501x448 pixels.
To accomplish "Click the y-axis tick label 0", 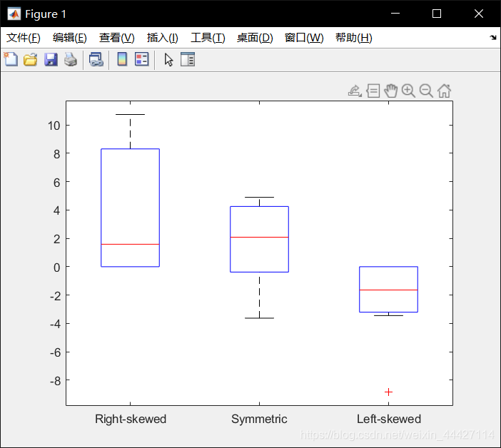I will 57,268.
